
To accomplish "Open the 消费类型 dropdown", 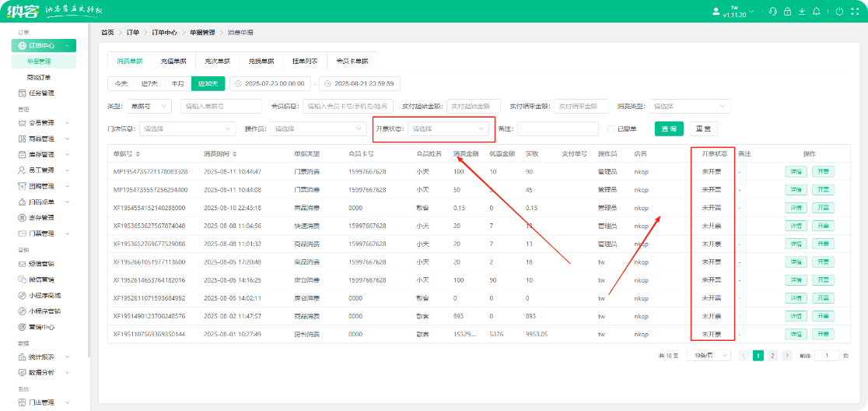I will click(x=690, y=106).
